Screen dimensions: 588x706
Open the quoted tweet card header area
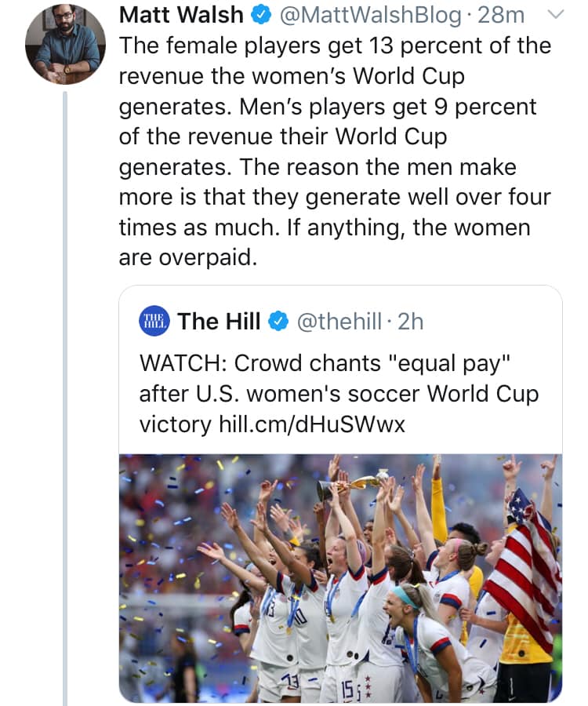pos(281,322)
